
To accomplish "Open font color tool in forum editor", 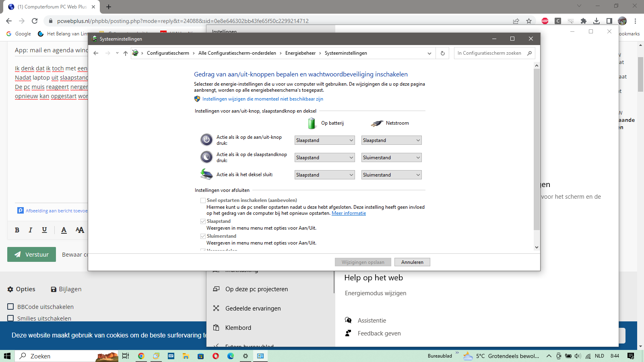I will click(64, 230).
